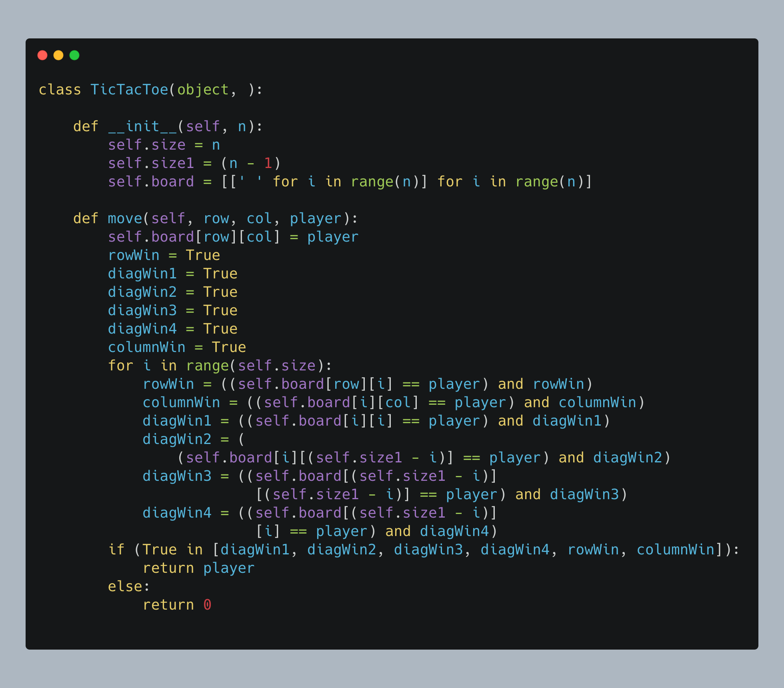This screenshot has width=784, height=688.
Task: Click the __init__ method name
Action: click(x=142, y=126)
